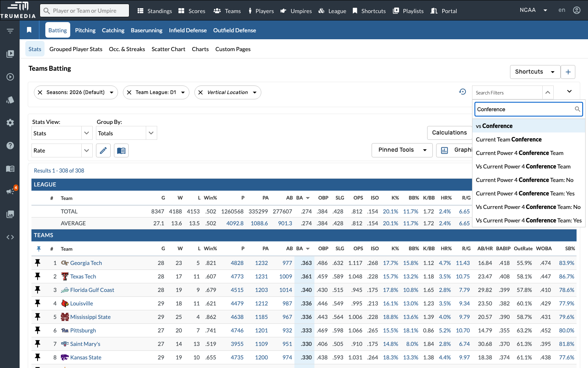This screenshot has height=368, width=588.
Task: Pin the Texas Tech row
Action: (38, 276)
